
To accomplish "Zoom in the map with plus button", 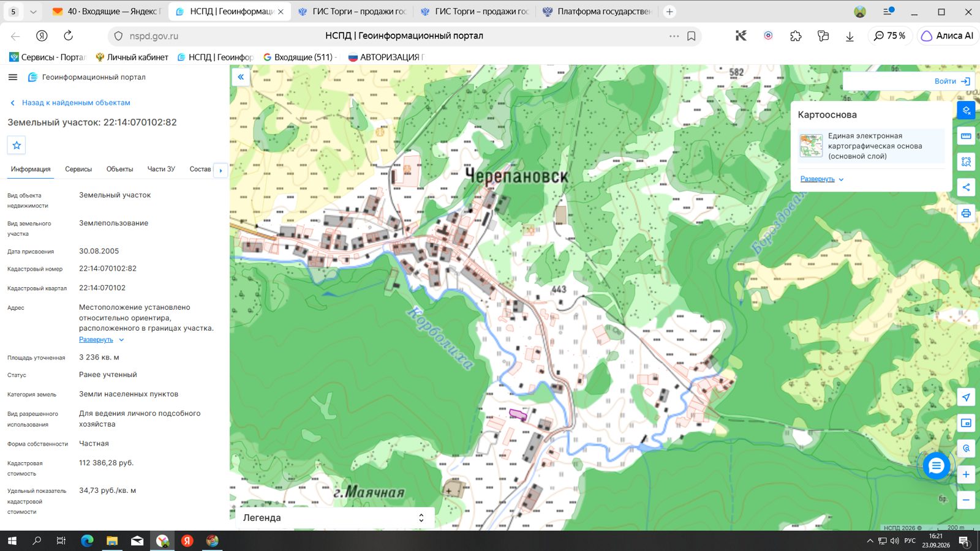I will 966,474.
